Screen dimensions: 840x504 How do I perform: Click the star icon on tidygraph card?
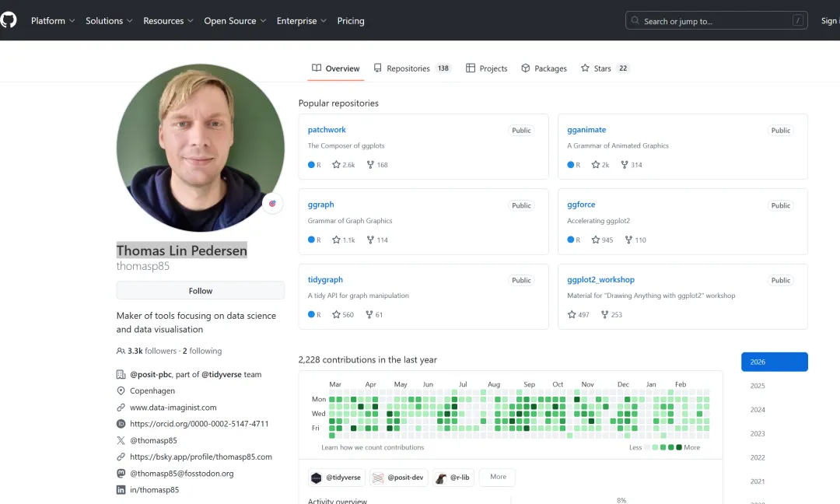[x=336, y=314]
